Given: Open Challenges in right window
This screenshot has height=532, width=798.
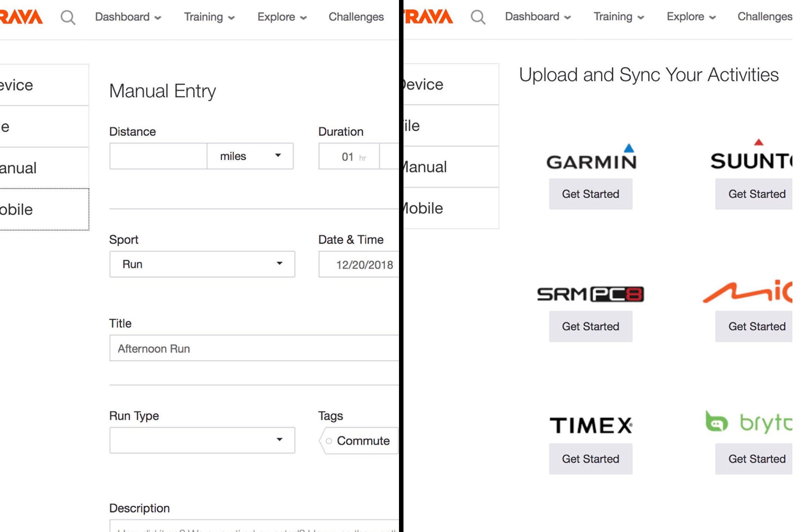Looking at the screenshot, I should [765, 16].
